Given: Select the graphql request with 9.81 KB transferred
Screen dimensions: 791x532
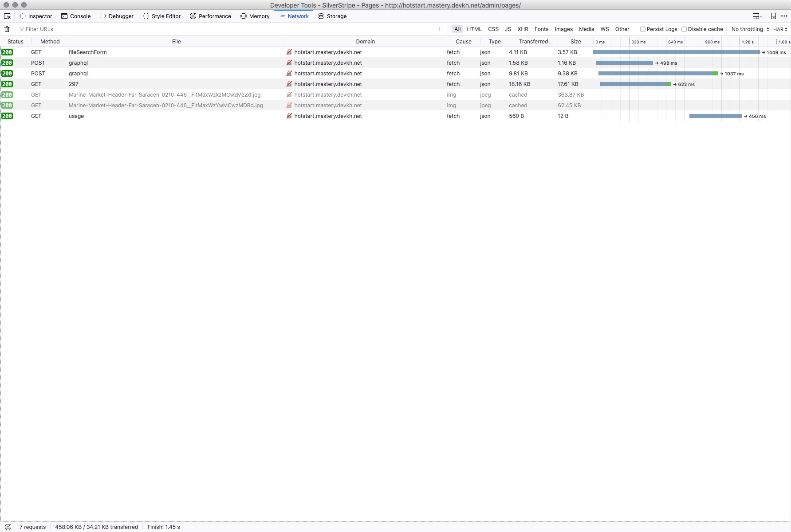Looking at the screenshot, I should (395, 73).
